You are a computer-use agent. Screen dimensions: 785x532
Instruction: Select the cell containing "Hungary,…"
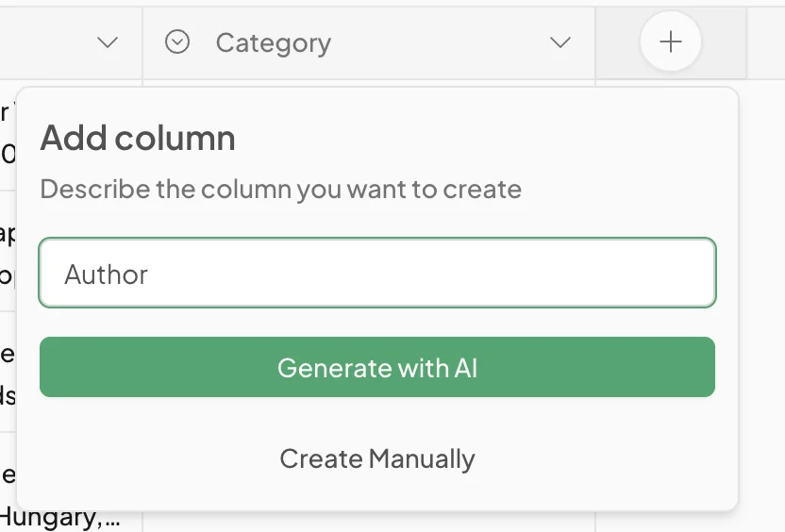[x=60, y=517]
